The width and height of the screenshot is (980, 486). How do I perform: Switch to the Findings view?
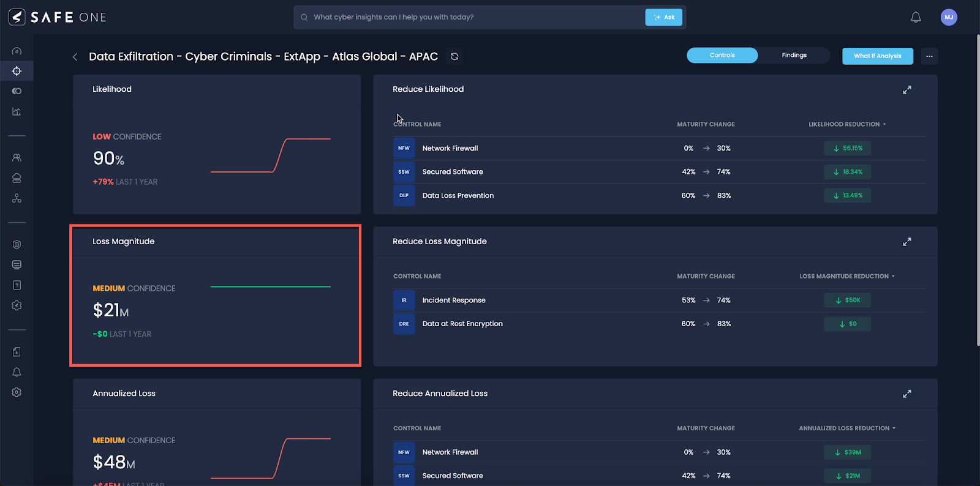click(x=794, y=55)
